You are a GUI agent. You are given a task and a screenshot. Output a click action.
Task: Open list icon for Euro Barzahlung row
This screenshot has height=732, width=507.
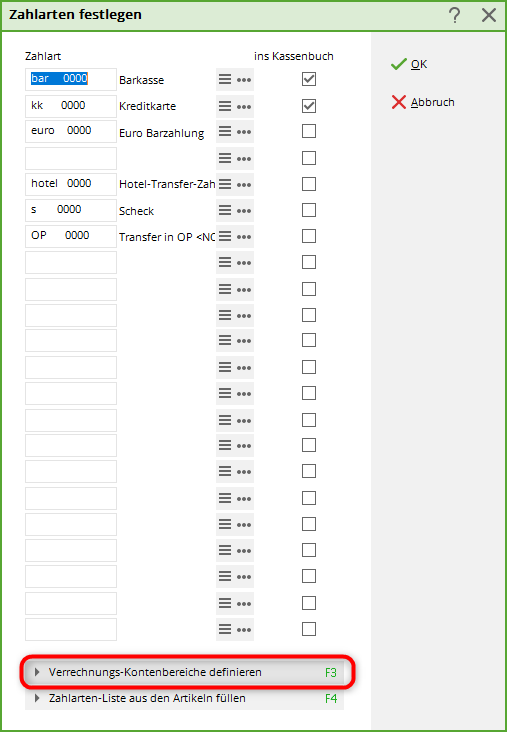click(225, 132)
